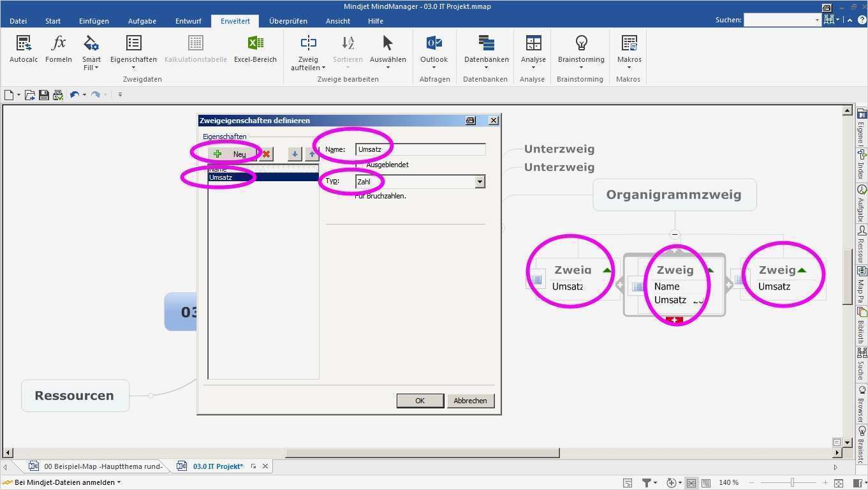This screenshot has height=490, width=868.
Task: Open the Autocalc tool in the ribbon
Action: coord(24,49)
